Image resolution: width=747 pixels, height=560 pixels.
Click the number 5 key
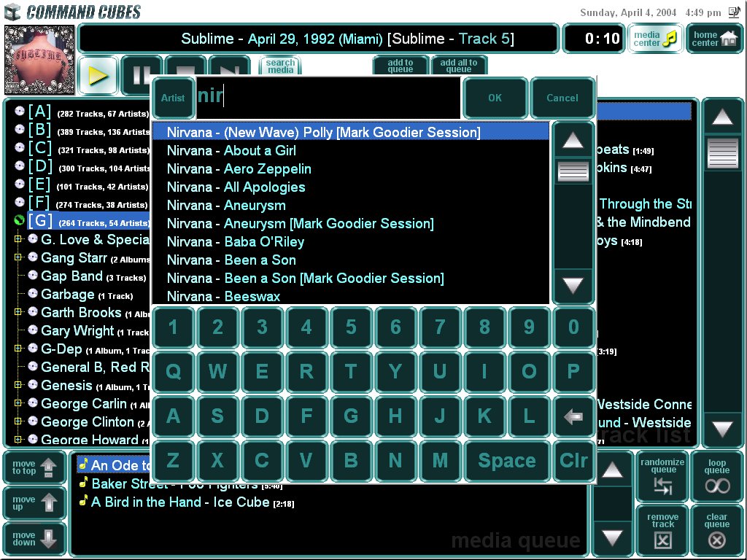pyautogui.click(x=351, y=327)
